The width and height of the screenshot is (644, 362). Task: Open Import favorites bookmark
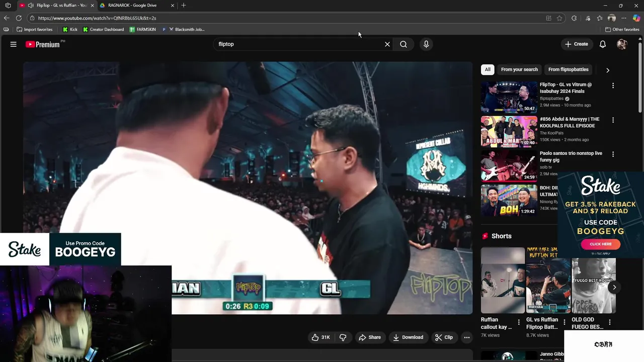(35, 30)
